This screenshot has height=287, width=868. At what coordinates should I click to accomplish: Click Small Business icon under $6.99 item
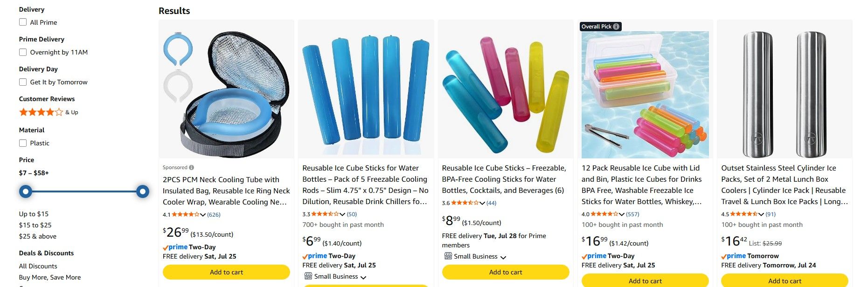click(308, 276)
